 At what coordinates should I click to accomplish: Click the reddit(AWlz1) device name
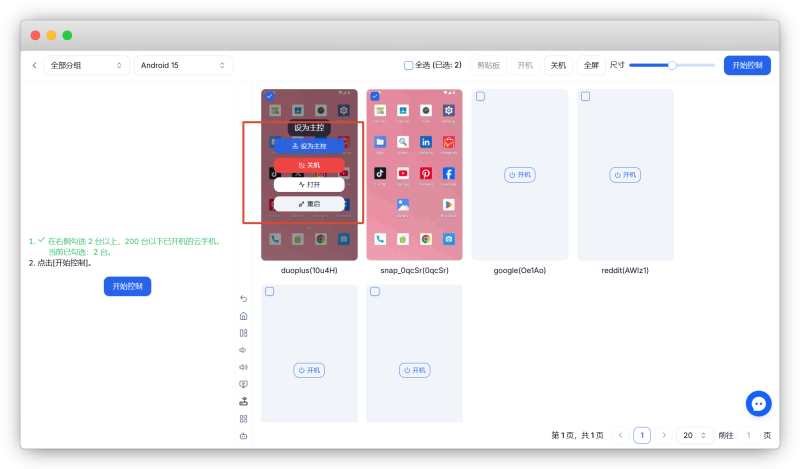(x=625, y=270)
